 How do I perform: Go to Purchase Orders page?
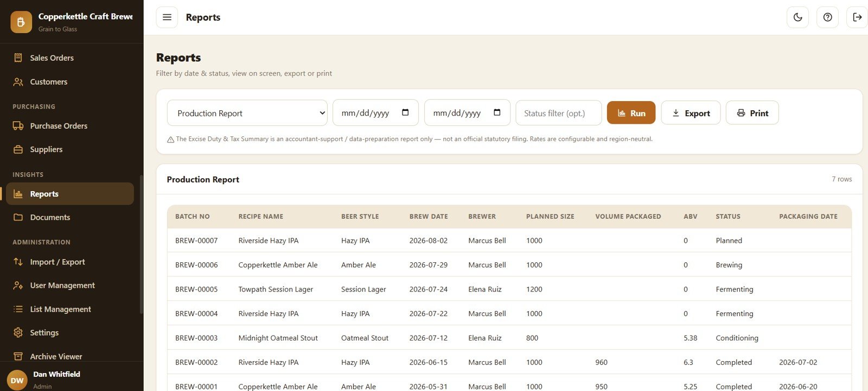[70, 125]
